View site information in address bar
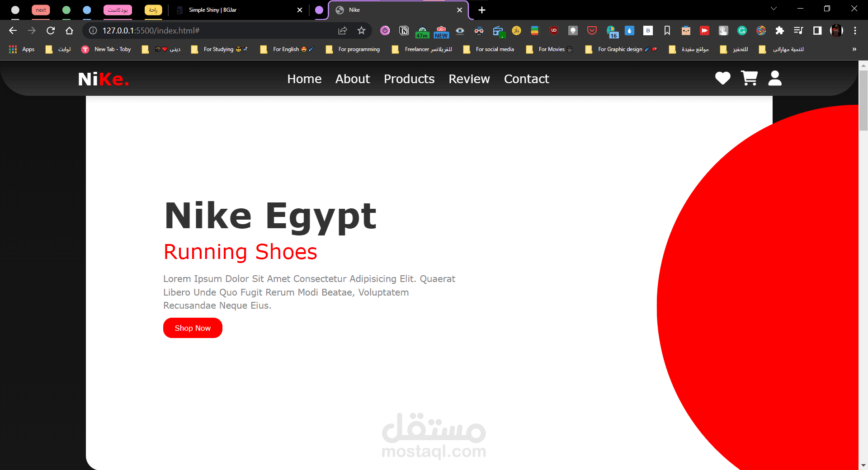 click(93, 30)
